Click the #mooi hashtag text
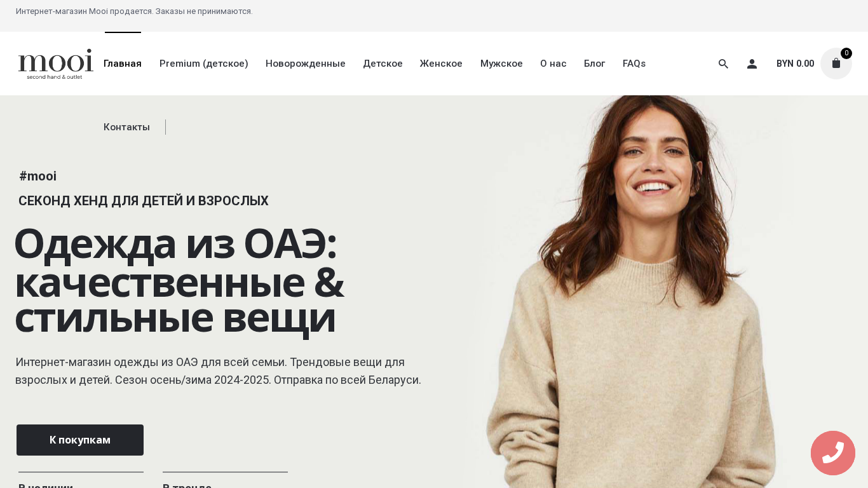This screenshot has width=868, height=488. pos(38,176)
